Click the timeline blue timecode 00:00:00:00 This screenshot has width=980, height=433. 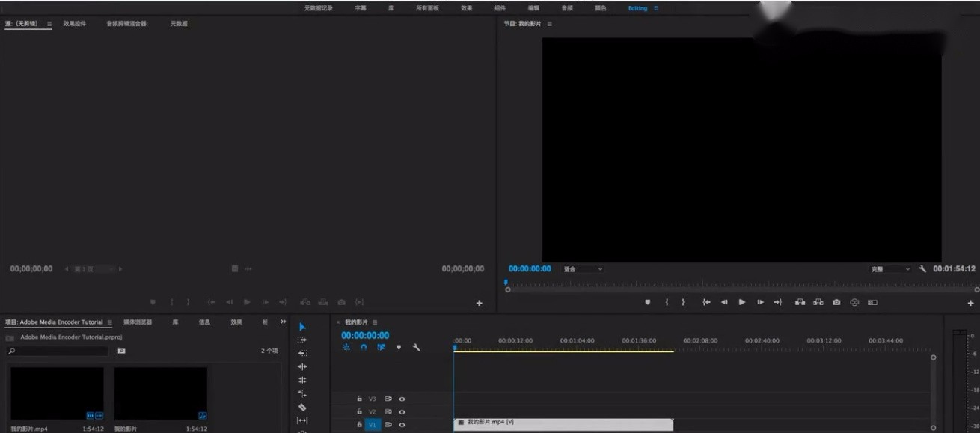365,335
